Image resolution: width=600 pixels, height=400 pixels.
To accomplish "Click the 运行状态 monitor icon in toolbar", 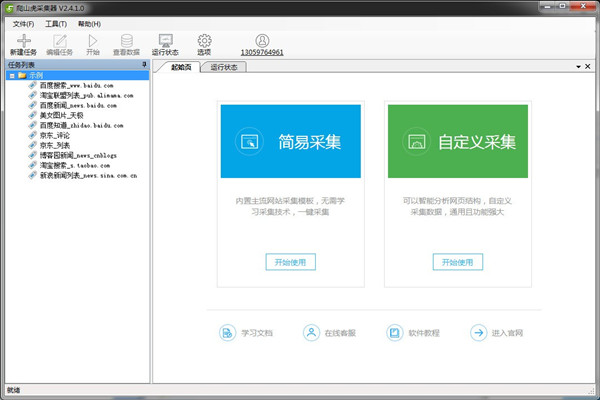I will [x=165, y=41].
